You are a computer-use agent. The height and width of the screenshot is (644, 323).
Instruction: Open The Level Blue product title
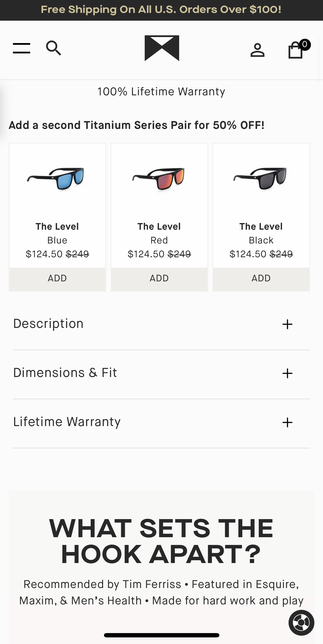[57, 227]
